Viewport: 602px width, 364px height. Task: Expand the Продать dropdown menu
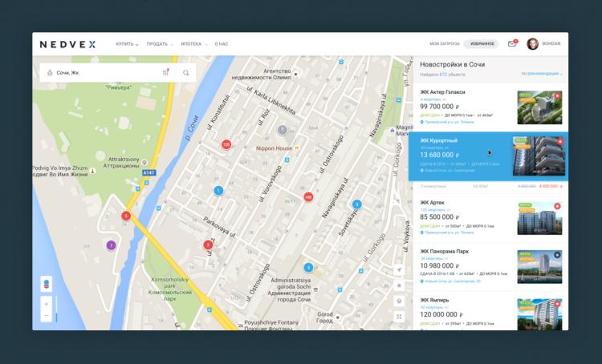click(159, 44)
